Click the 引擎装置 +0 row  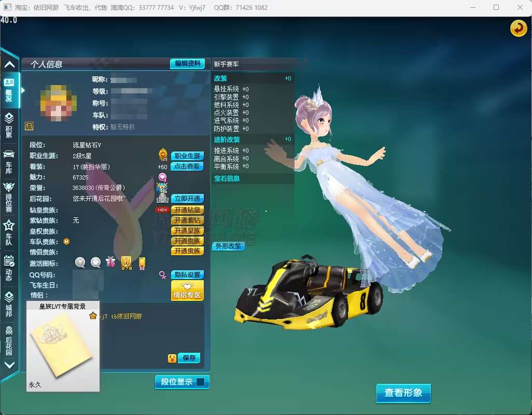(231, 96)
